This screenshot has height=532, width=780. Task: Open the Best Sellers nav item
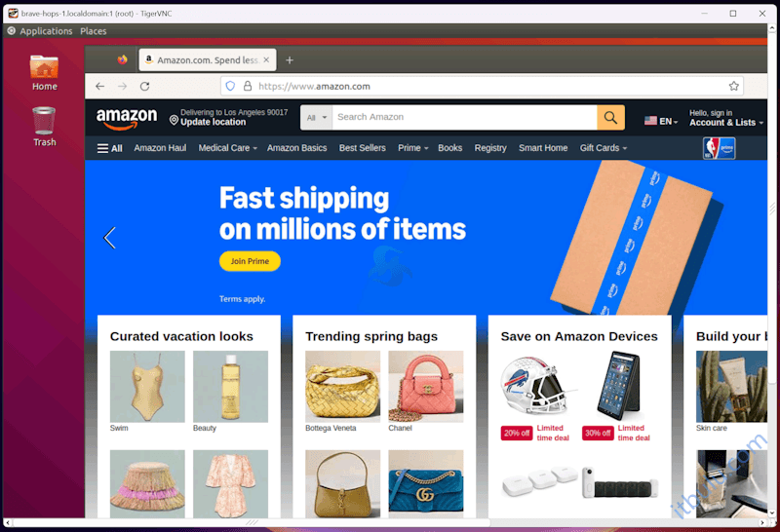click(x=362, y=148)
